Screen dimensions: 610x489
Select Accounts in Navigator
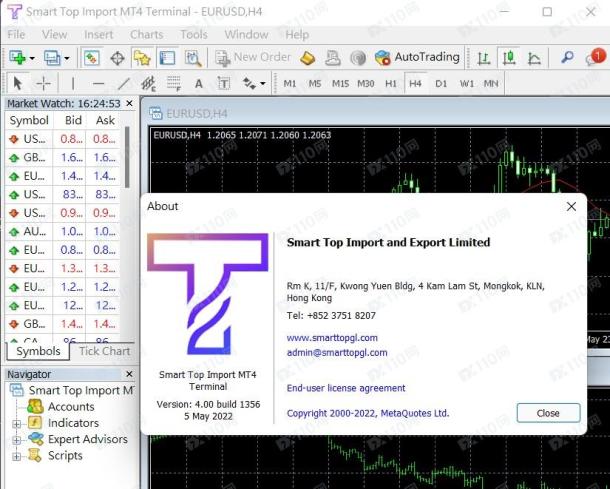coord(71,407)
